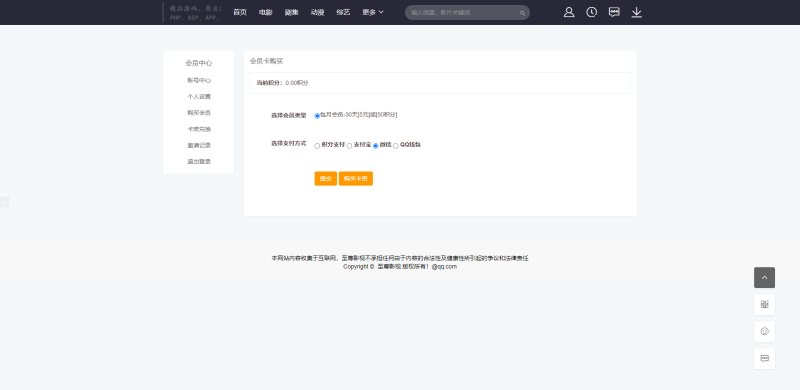800x390 pixels.
Task: Click the 选择会员类型 label
Action: (289, 116)
